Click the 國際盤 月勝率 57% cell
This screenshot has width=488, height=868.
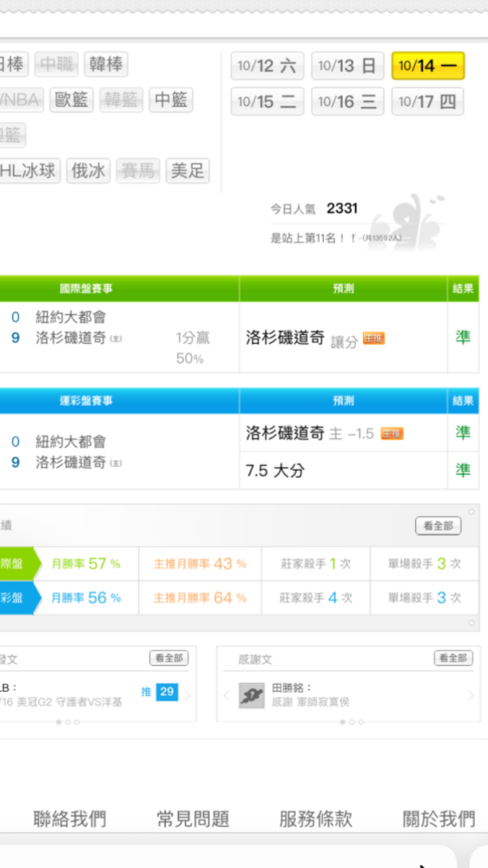(x=86, y=564)
